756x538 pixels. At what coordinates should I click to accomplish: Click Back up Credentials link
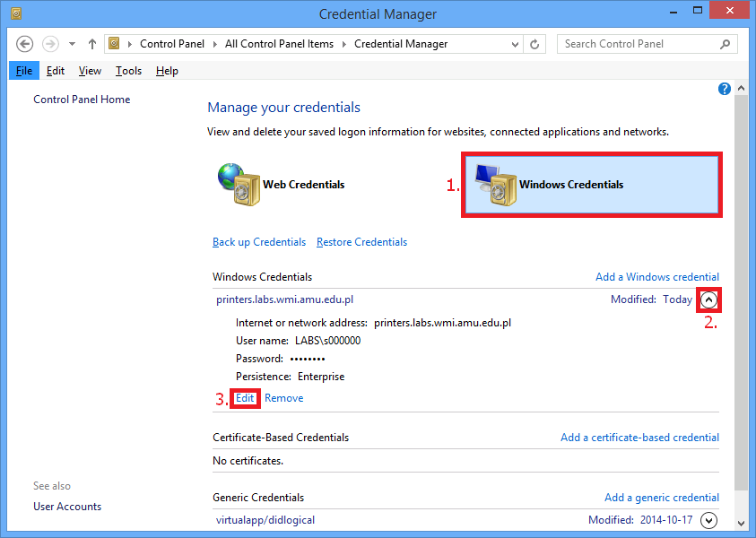click(x=259, y=242)
